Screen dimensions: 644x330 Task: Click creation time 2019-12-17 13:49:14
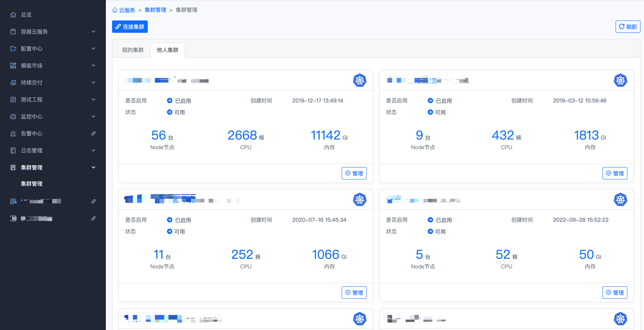[318, 101]
